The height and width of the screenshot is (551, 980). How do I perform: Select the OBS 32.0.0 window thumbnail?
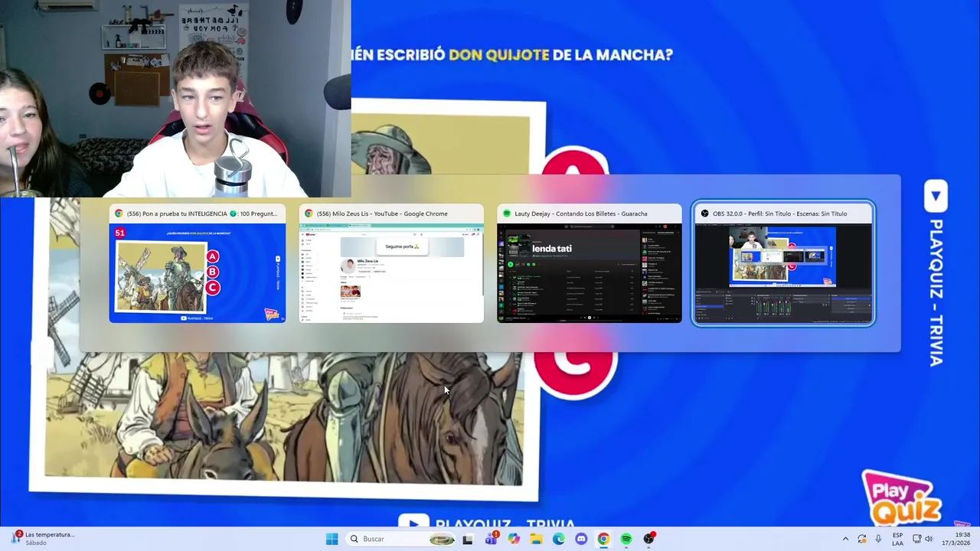pos(783,264)
